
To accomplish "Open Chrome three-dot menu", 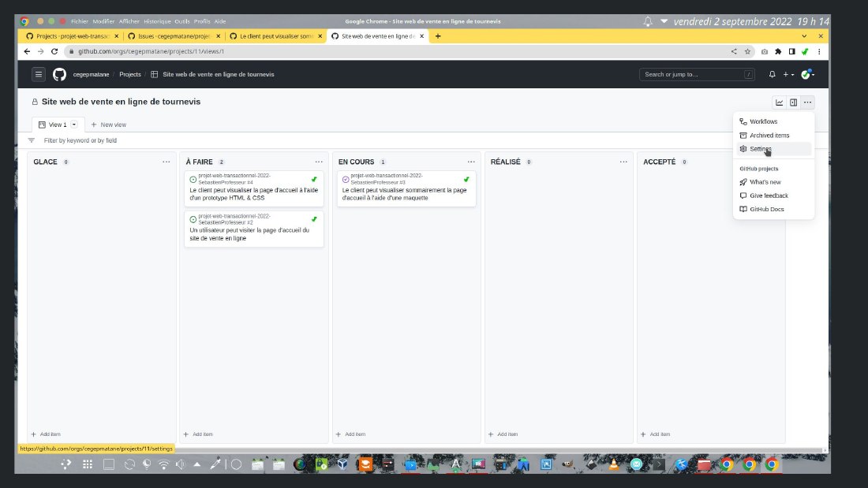I will tap(819, 51).
